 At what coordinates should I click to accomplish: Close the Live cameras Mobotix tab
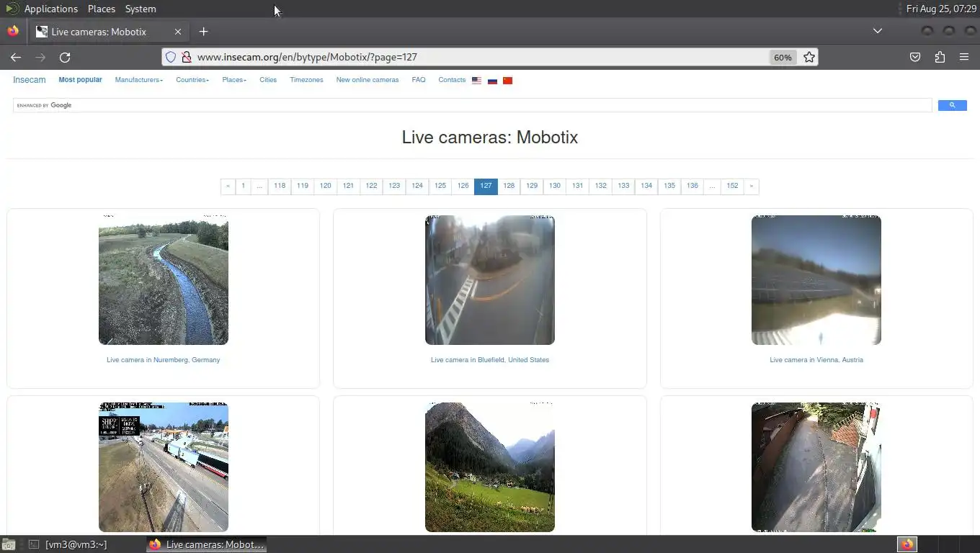pyautogui.click(x=178, y=32)
